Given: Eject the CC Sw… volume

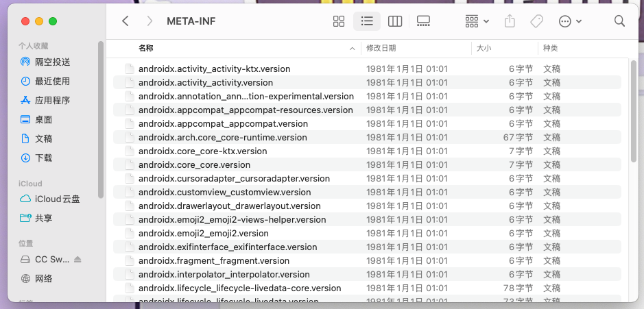Looking at the screenshot, I should [x=77, y=260].
